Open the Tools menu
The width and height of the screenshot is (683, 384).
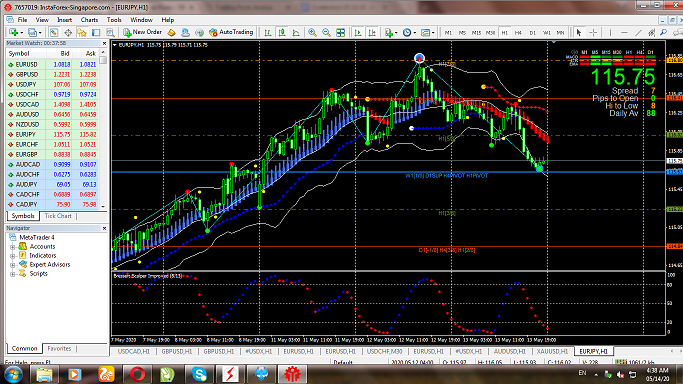coord(114,20)
